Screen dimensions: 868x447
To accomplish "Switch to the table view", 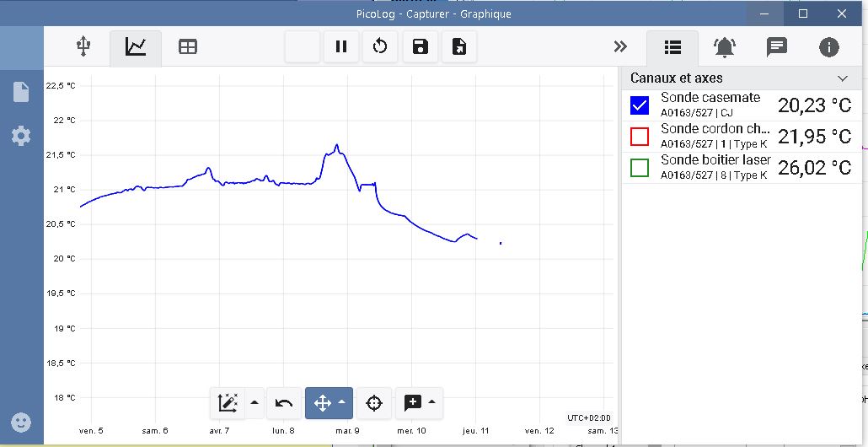I will pyautogui.click(x=187, y=47).
